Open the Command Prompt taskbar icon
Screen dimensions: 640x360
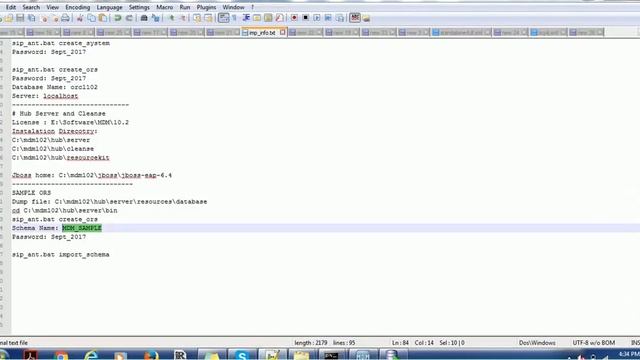[331, 356]
